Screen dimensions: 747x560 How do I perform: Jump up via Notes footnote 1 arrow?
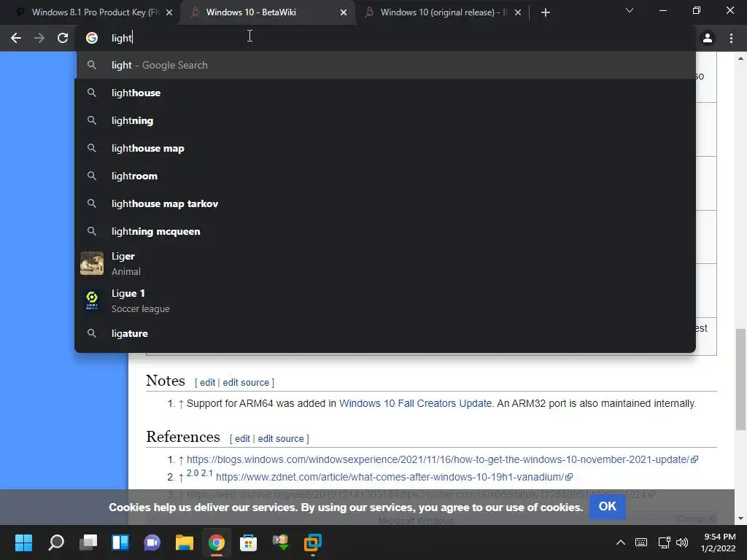tap(181, 404)
